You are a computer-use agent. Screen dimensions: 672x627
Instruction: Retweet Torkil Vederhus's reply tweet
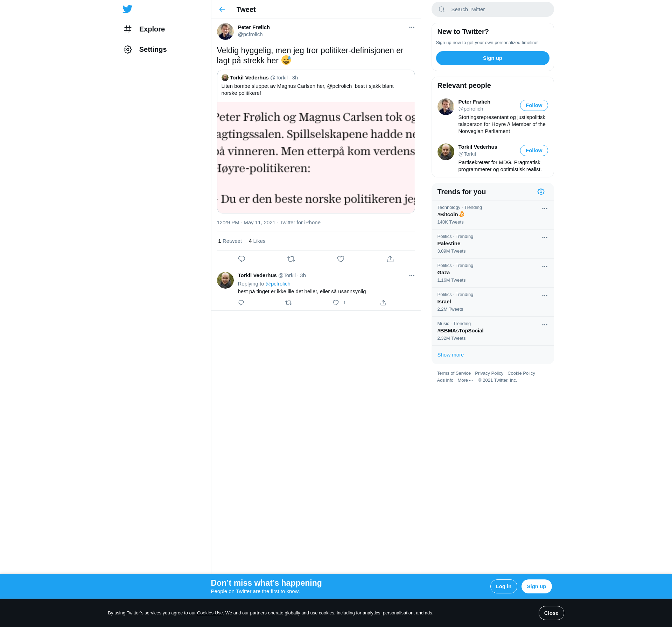point(288,303)
